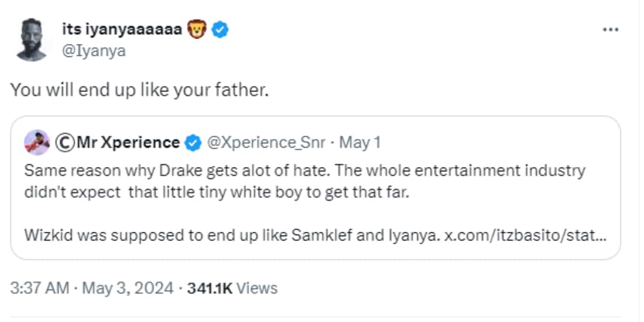The image size is (644, 322).
Task: Click the quoted sentence beginning "Wizkid was supposed"
Action: pyautogui.click(x=232, y=237)
